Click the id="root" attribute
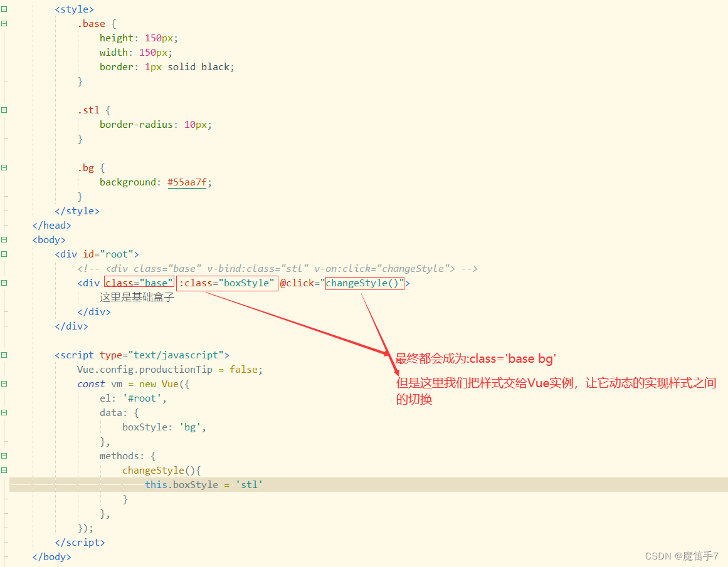The height and width of the screenshot is (567, 728). point(108,254)
